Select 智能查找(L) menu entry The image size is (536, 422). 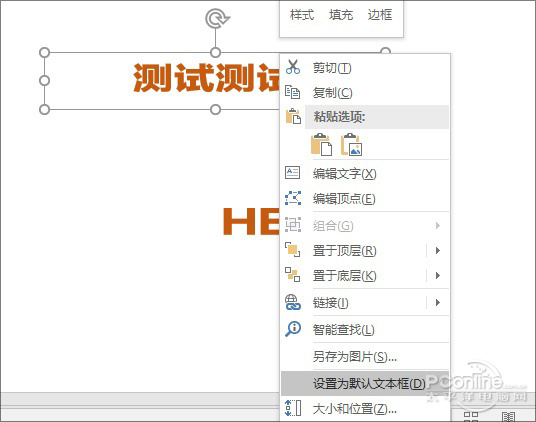[x=364, y=329]
